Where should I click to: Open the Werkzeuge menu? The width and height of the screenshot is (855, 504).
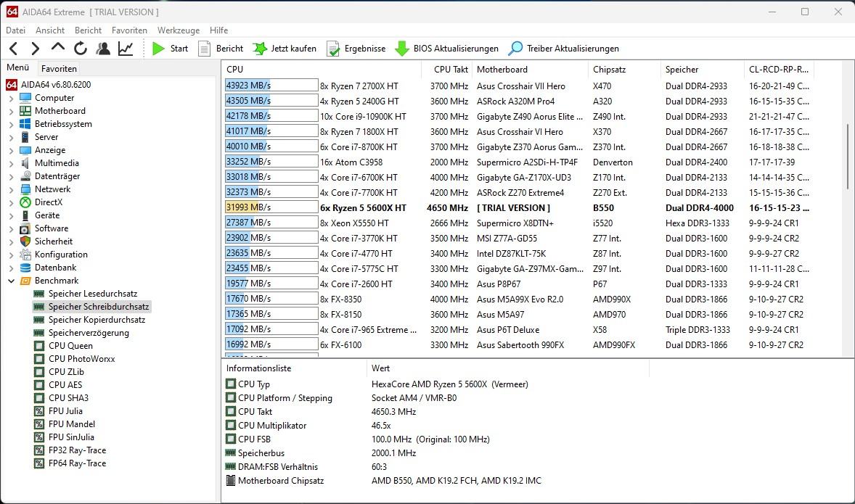(179, 30)
